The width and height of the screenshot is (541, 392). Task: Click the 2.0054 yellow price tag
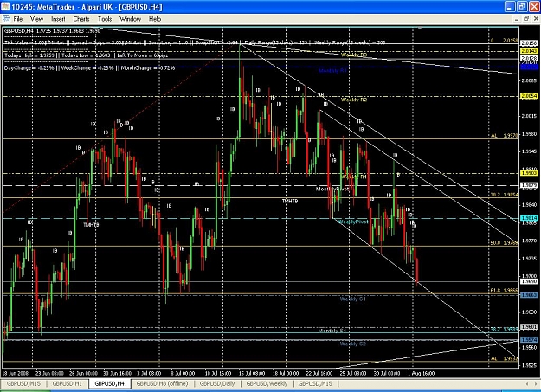click(x=529, y=95)
